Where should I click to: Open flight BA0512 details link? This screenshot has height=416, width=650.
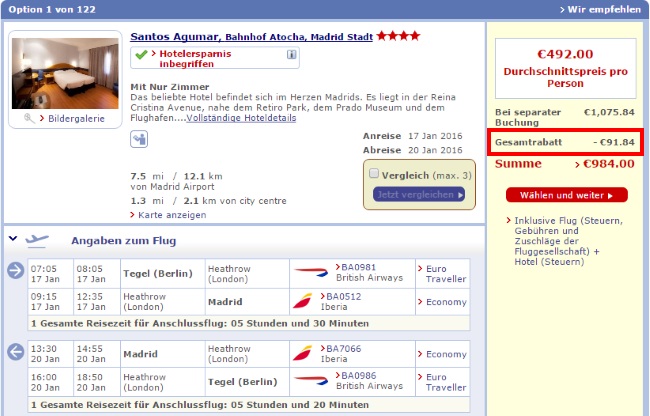[x=344, y=297]
